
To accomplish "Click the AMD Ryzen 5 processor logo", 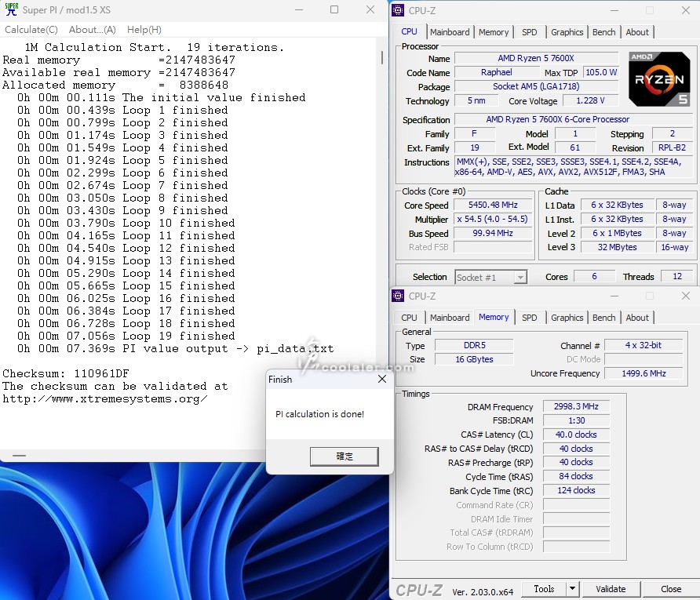I will (659, 79).
